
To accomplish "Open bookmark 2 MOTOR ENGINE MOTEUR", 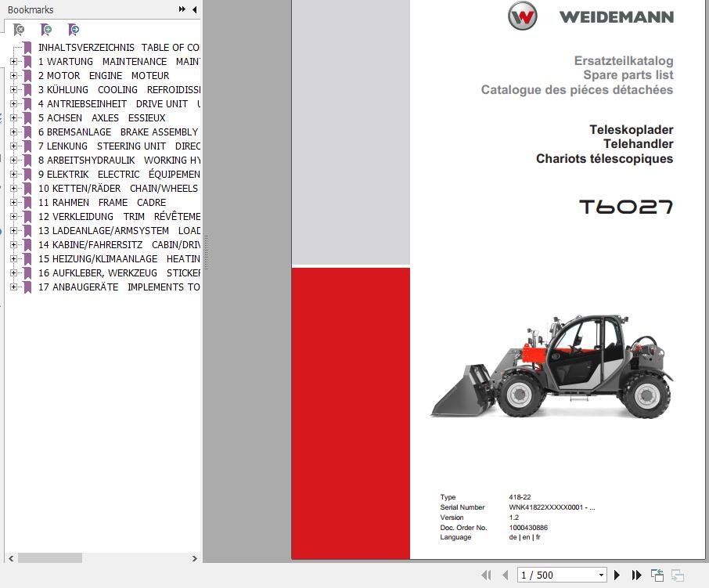I will click(x=103, y=75).
